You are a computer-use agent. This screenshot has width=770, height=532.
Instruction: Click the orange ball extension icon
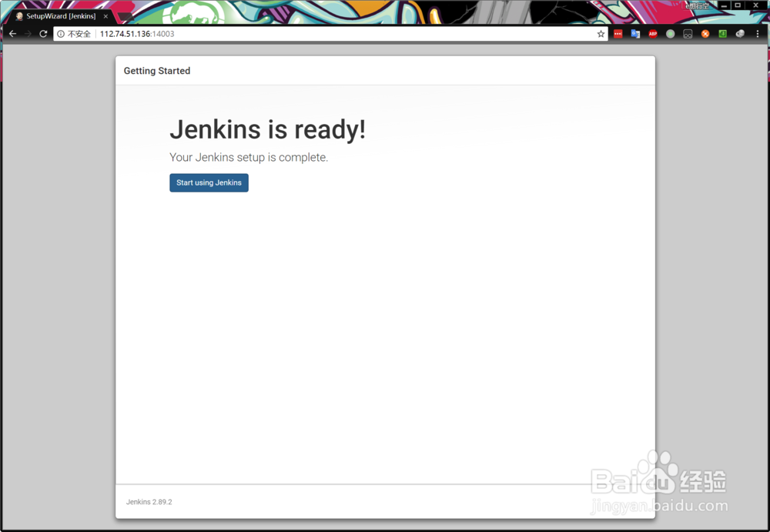click(705, 34)
